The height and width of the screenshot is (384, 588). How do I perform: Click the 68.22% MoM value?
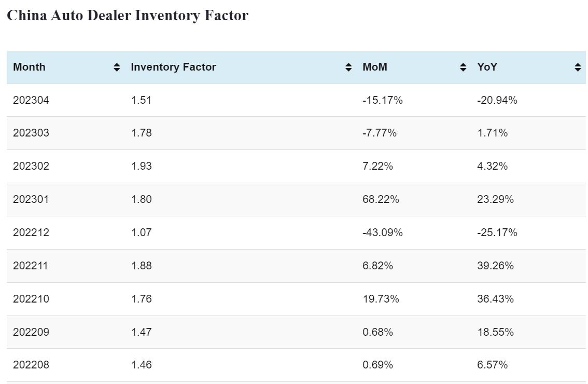tap(381, 199)
